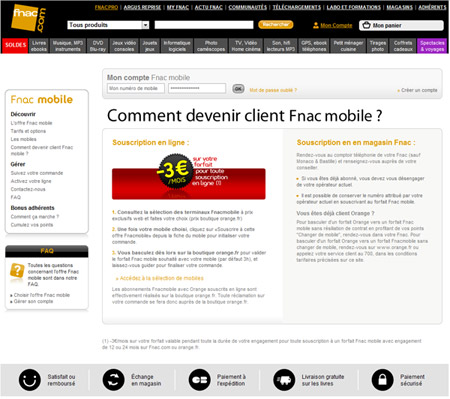Select the SOLDES red tab
The width and height of the screenshot is (450, 399).
tap(15, 46)
